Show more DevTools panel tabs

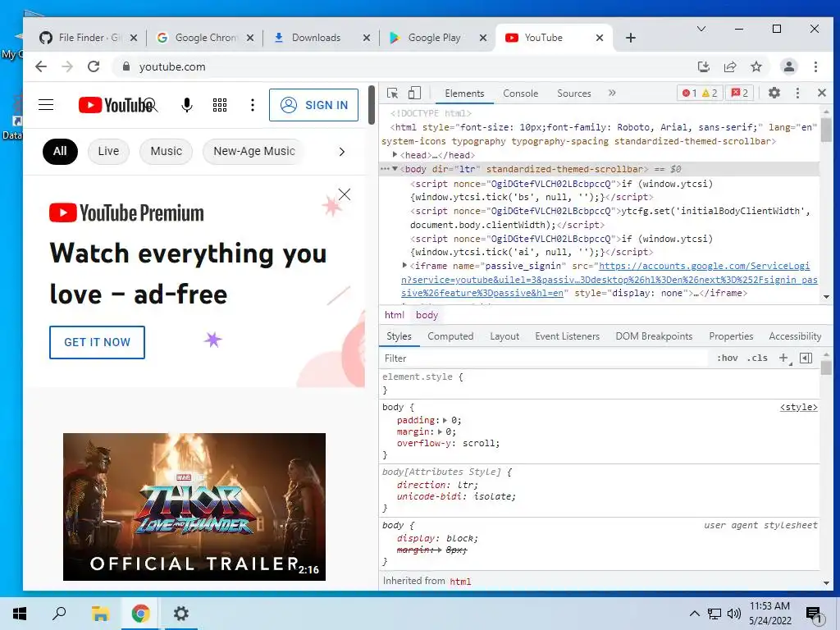tap(612, 94)
